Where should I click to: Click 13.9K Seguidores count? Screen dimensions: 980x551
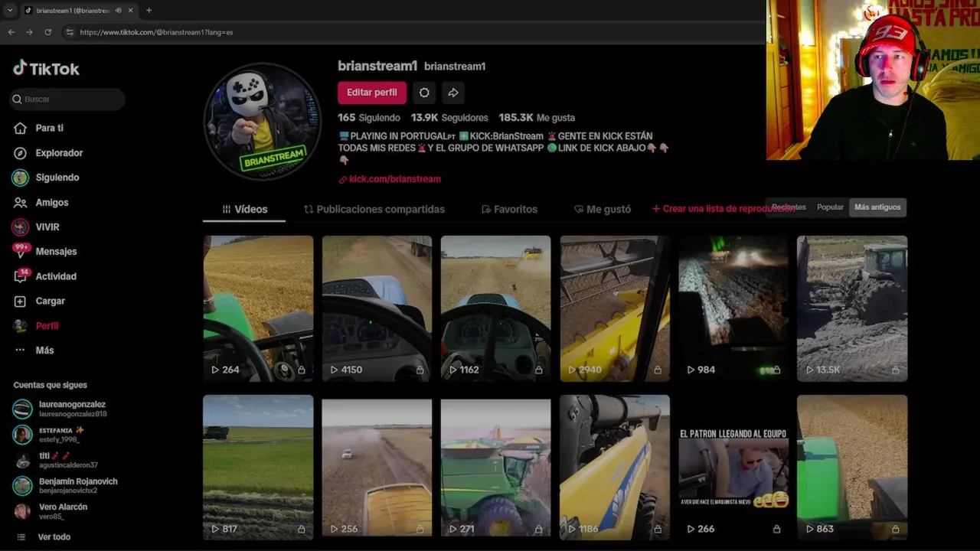[x=449, y=118]
